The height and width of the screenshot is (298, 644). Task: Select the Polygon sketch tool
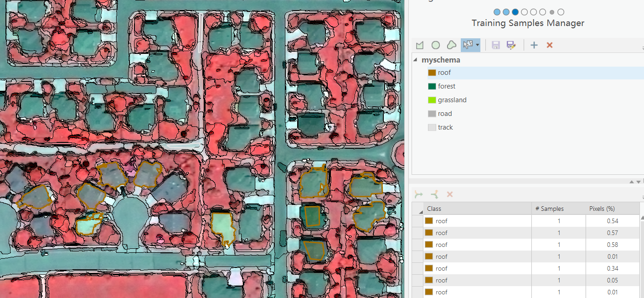click(x=420, y=45)
